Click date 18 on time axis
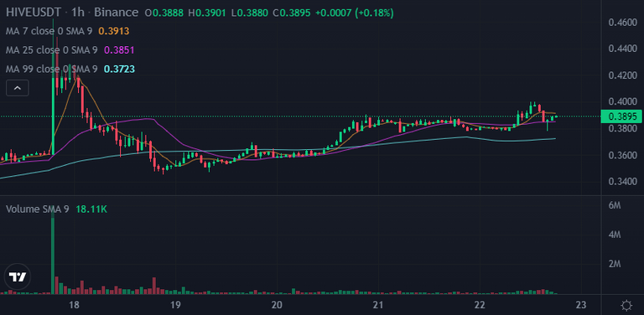Screen dimensions: 644x315 click(74, 305)
